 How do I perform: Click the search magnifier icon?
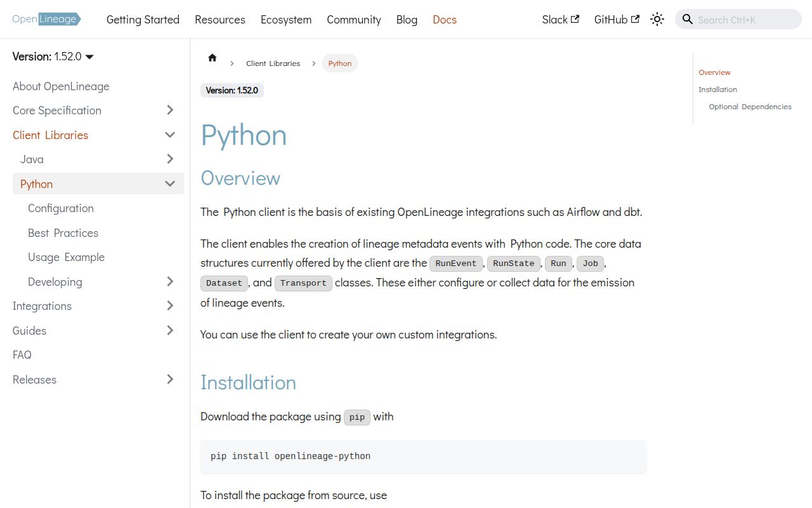pos(687,19)
